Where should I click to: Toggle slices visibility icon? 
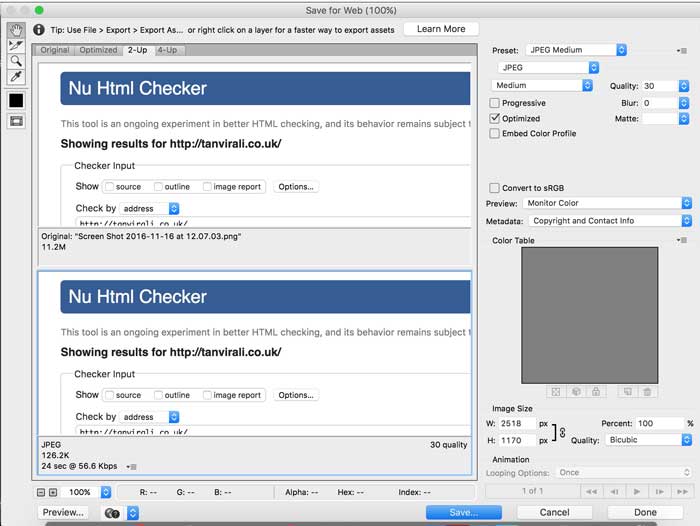[x=16, y=121]
